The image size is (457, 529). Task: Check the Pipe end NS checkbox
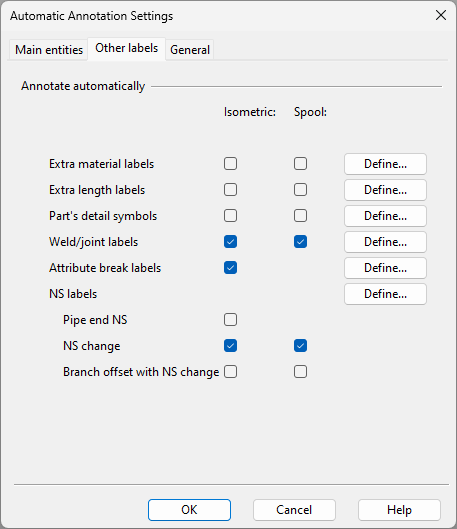coord(230,319)
